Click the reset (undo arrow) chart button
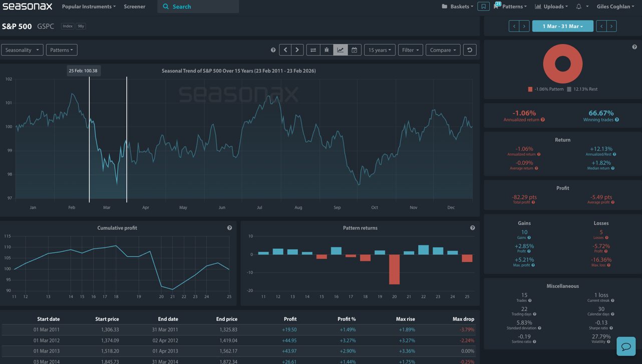 tap(469, 50)
